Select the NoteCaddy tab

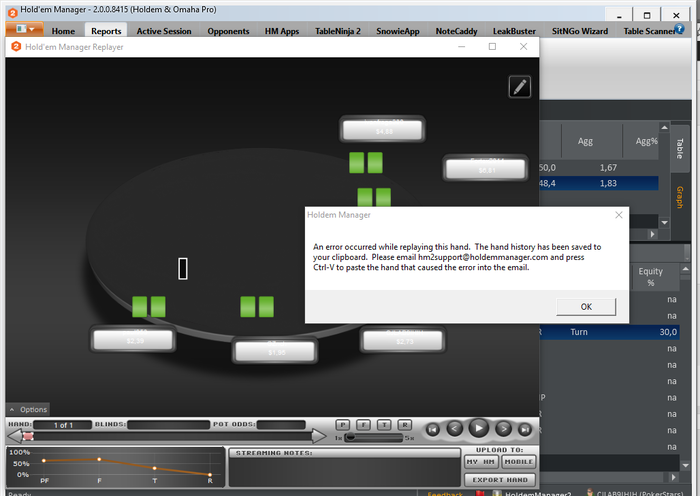pyautogui.click(x=456, y=31)
